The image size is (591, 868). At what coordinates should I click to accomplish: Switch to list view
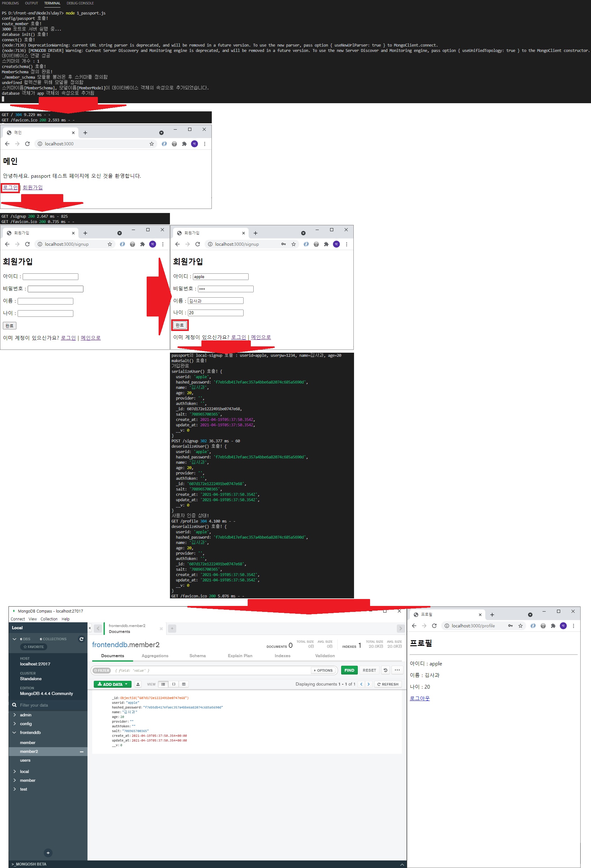(x=163, y=684)
